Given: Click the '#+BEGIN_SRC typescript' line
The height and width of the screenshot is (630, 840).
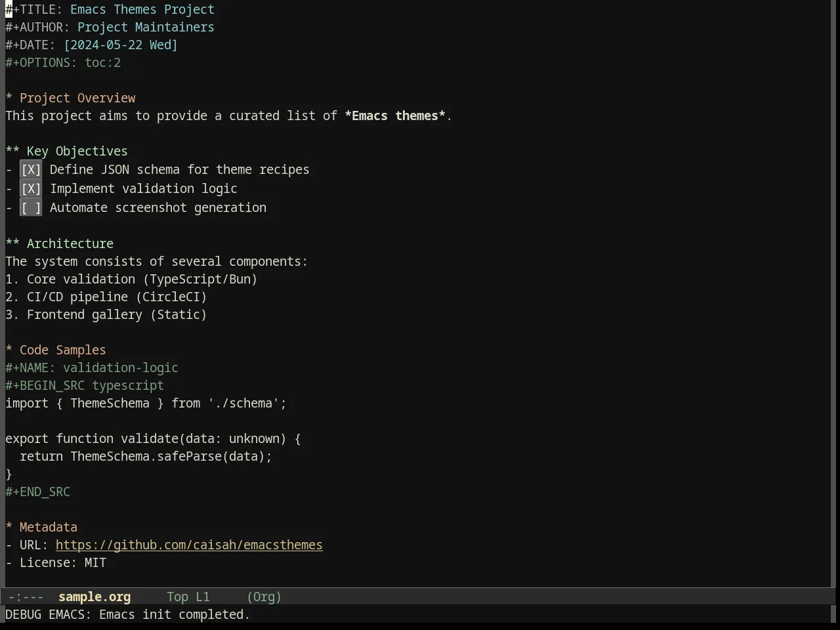Looking at the screenshot, I should 85,386.
